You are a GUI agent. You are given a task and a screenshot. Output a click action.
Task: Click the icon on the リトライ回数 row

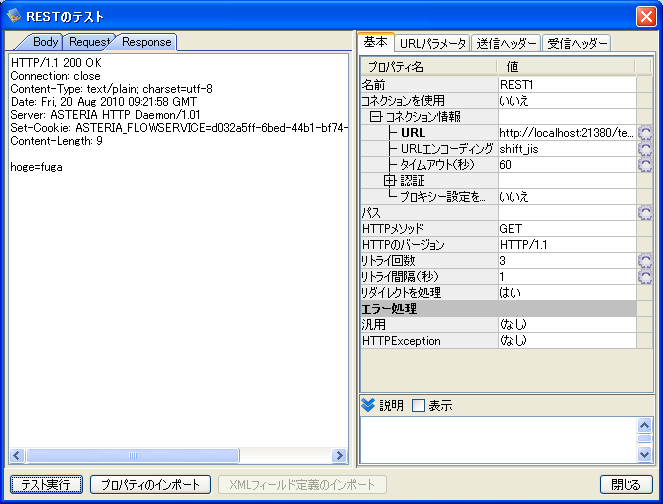(645, 261)
